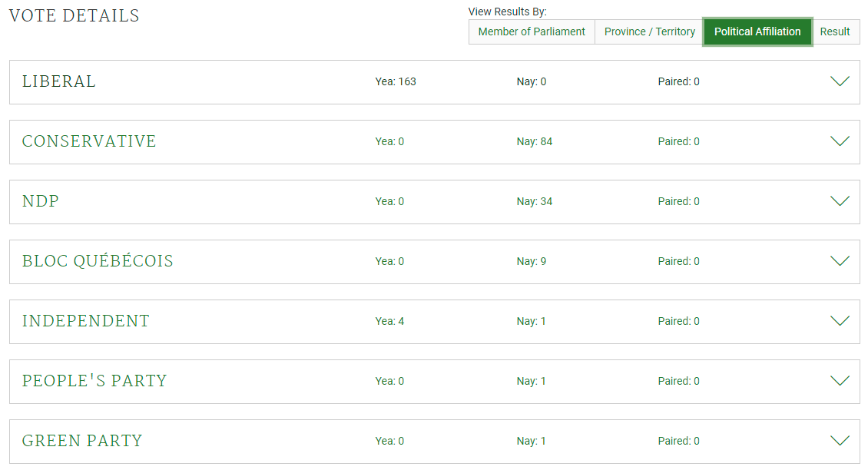View results by Result tab
The height and width of the screenshot is (470, 868).
click(835, 31)
